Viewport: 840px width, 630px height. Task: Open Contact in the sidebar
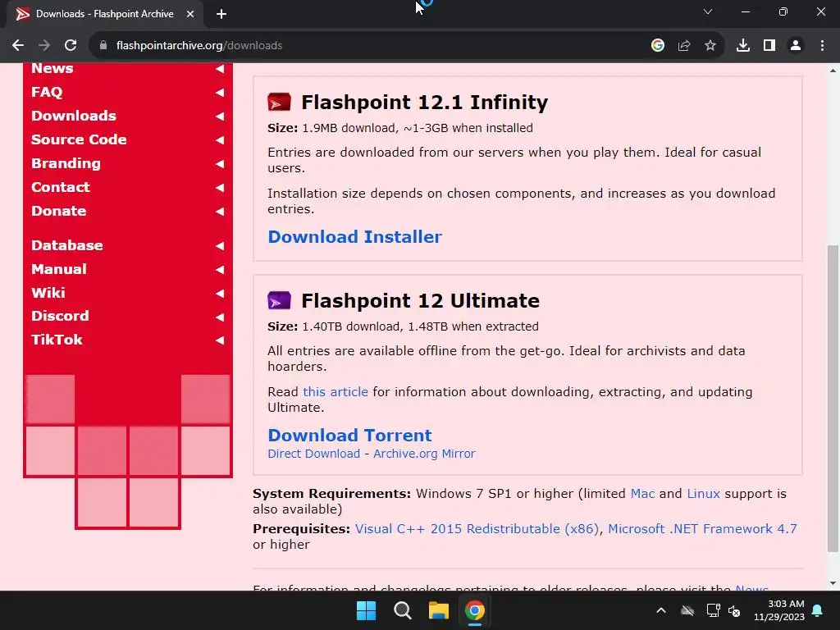click(x=61, y=187)
